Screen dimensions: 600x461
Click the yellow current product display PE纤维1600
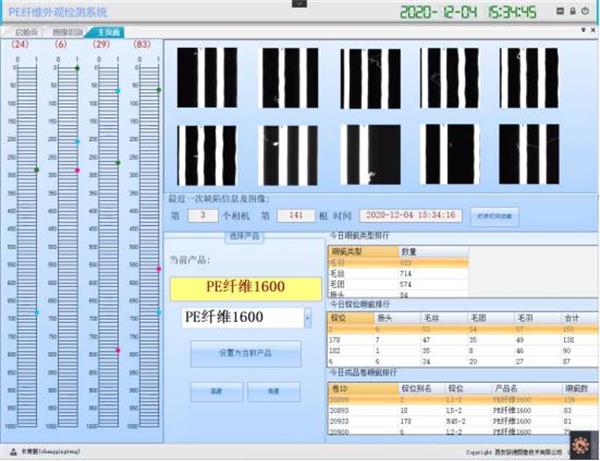(x=246, y=288)
